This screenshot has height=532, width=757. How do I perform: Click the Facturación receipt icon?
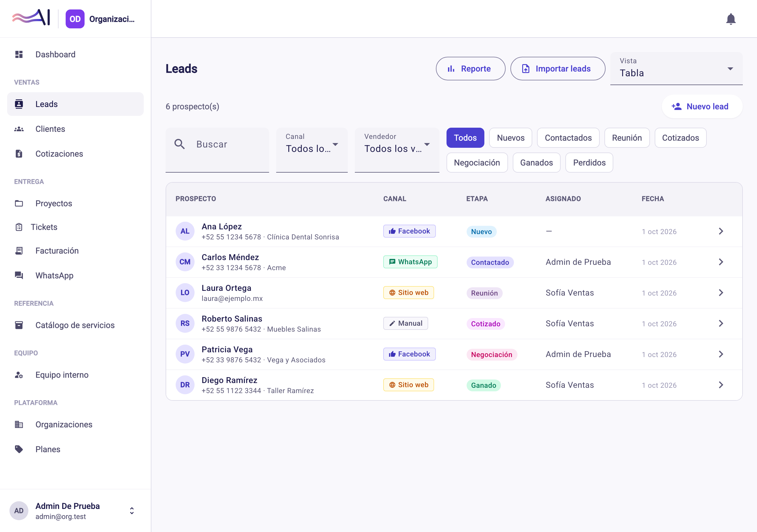tap(19, 251)
